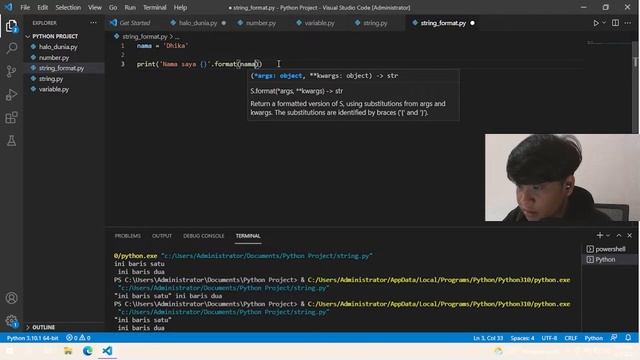640x360 pixels.
Task: Select the powershell terminal instance
Action: (x=609, y=249)
